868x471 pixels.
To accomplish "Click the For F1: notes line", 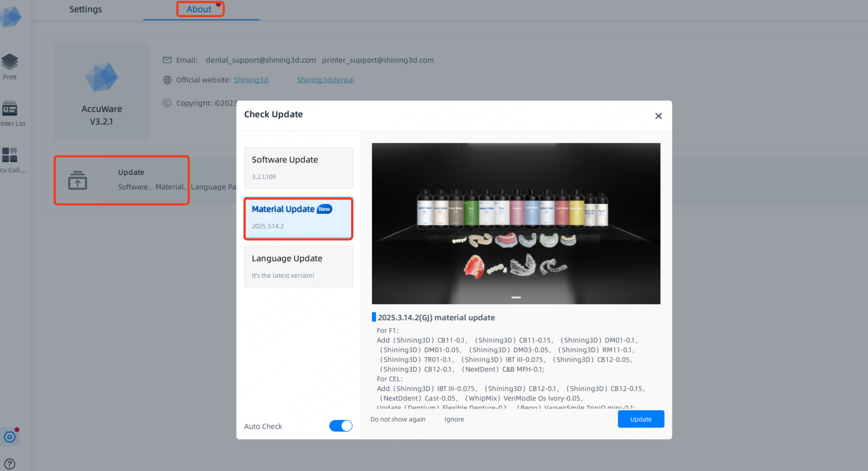I will click(x=387, y=330).
